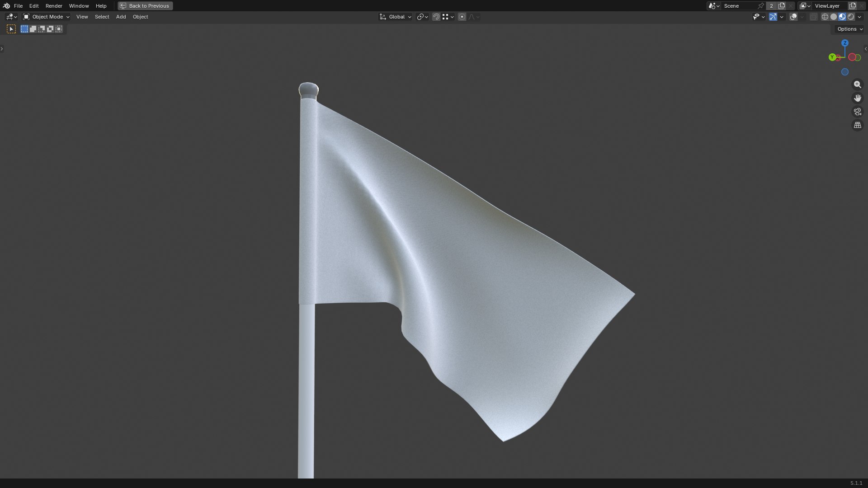Open the Global transform orientation dropdown
The height and width of the screenshot is (488, 868).
pos(396,17)
